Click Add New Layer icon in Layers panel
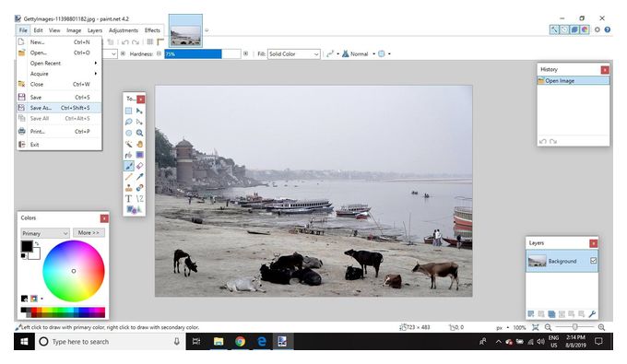The width and height of the screenshot is (627, 364). 531,314
